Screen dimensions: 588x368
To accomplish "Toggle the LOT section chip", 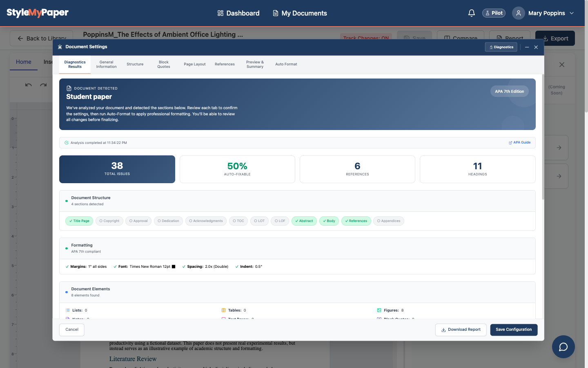I will (259, 221).
